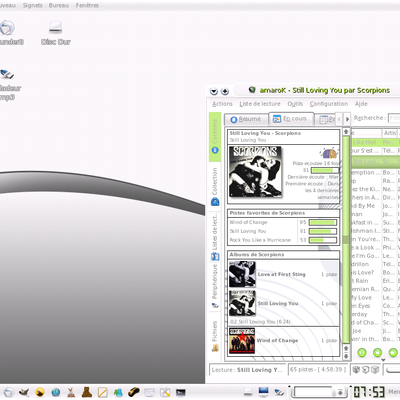Open the Aide menu
The width and height of the screenshot is (400, 400).
point(361,104)
